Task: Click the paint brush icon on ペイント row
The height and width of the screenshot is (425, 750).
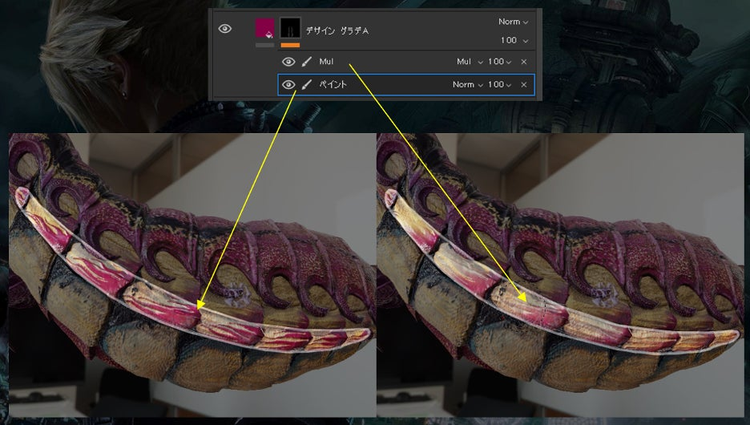Action: pos(307,85)
